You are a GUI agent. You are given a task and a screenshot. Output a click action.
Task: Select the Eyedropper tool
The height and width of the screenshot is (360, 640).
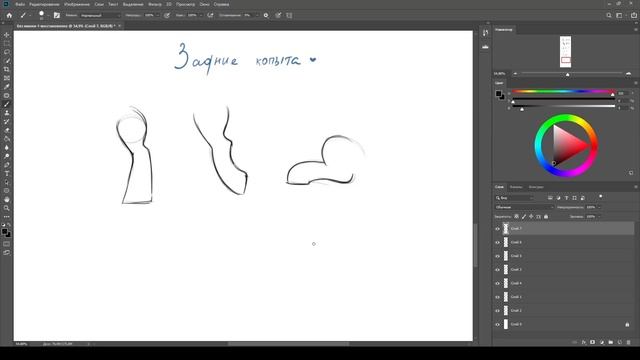coord(7,87)
